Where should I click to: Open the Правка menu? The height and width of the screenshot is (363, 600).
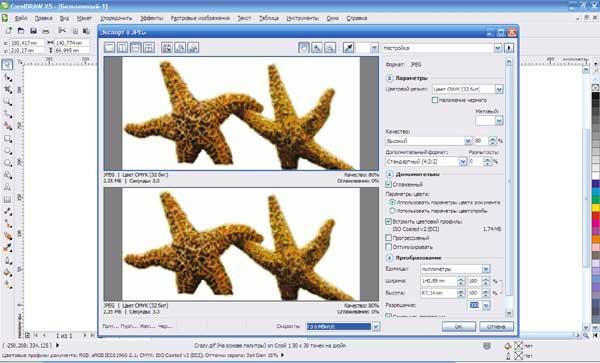[43, 18]
